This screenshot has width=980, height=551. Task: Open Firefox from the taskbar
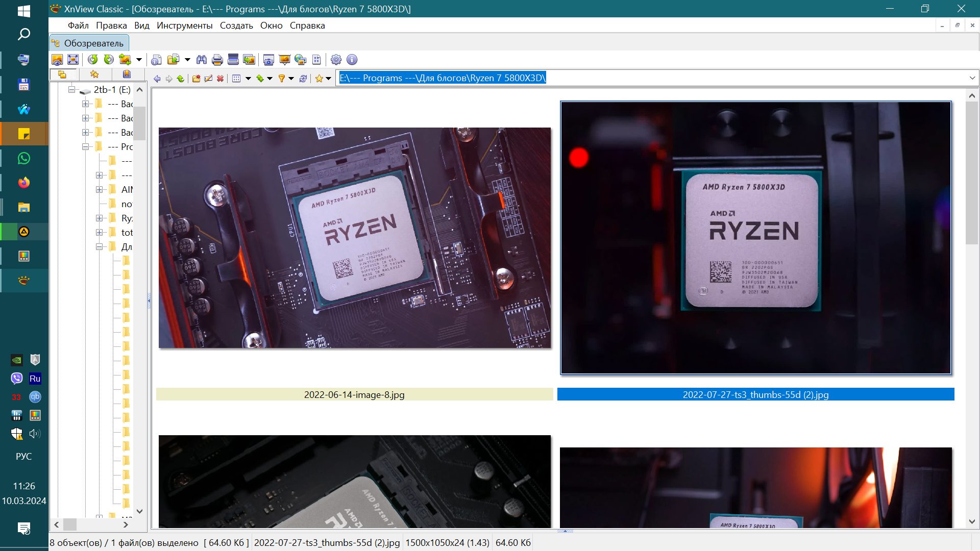click(23, 183)
